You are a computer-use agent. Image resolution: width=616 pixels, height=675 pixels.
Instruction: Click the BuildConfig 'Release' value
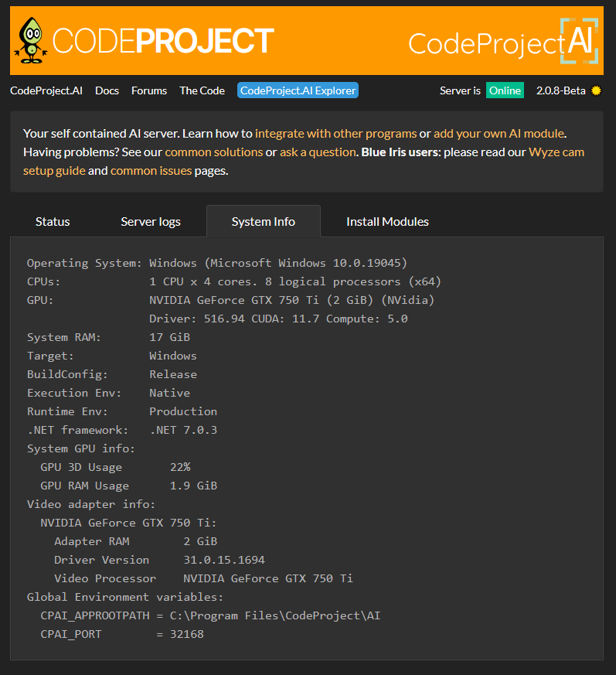coord(173,374)
